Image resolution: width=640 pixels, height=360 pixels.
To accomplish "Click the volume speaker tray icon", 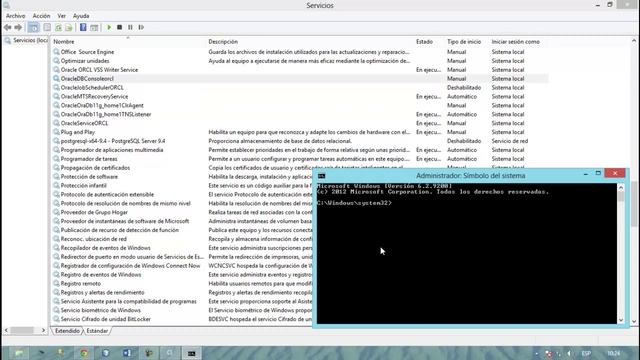I will (x=569, y=353).
